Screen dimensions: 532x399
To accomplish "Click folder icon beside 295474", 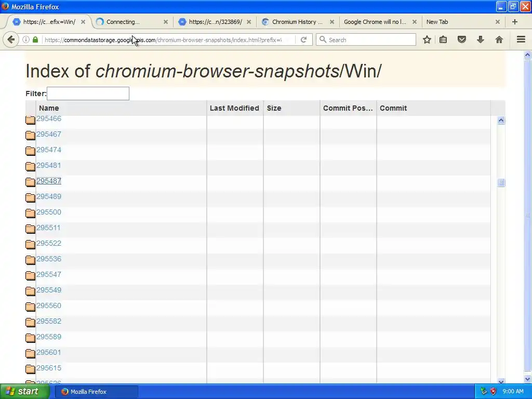I will click(30, 151).
